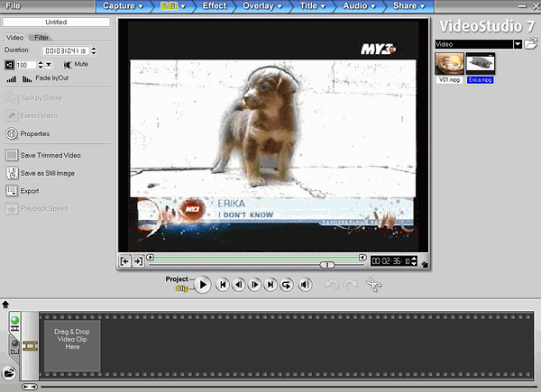Click the load video folder icon in library
The height and width of the screenshot is (392, 541).
coord(531,44)
